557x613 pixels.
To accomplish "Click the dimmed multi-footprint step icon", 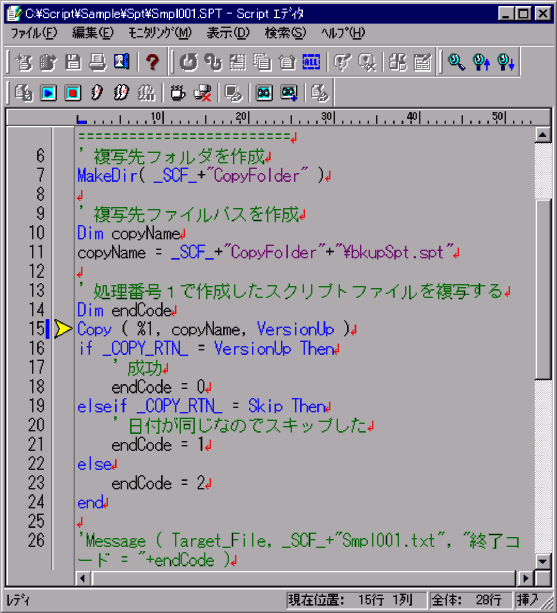I will [x=146, y=93].
